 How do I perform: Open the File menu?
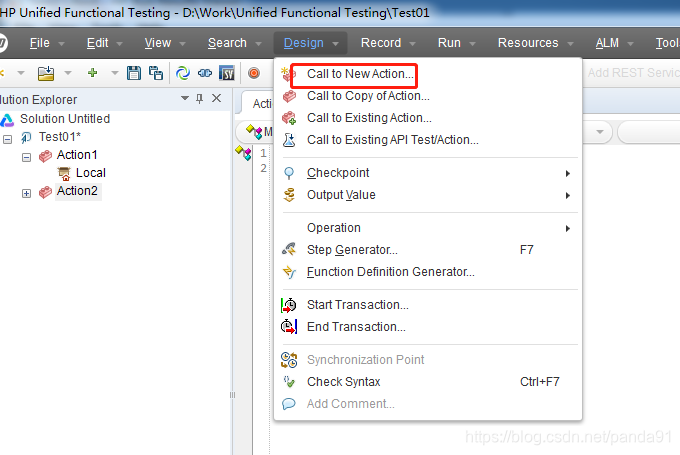pyautogui.click(x=39, y=43)
